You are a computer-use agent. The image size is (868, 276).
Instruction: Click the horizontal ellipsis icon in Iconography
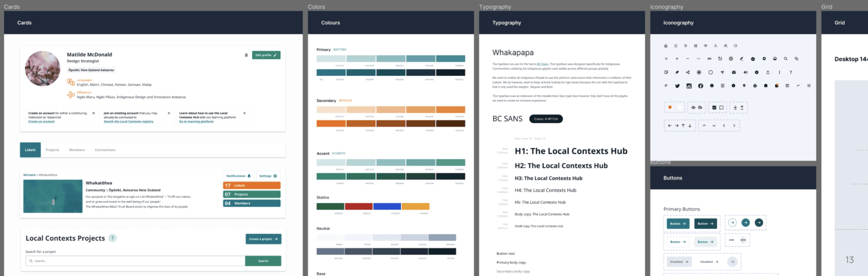(x=698, y=59)
